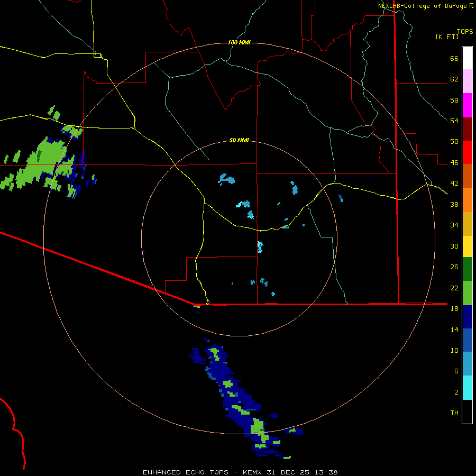Image resolution: width=476 pixels, height=476 pixels.
Task: Click the orange 38-42 kft legend swatch
Action: [467, 200]
